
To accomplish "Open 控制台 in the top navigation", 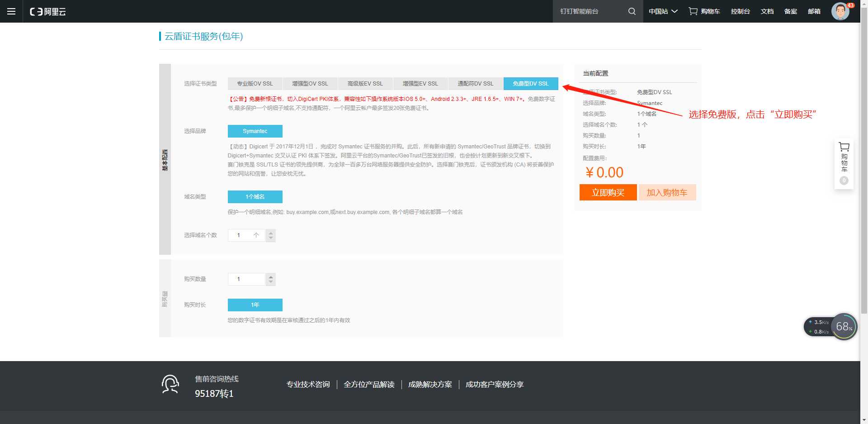I will [741, 11].
